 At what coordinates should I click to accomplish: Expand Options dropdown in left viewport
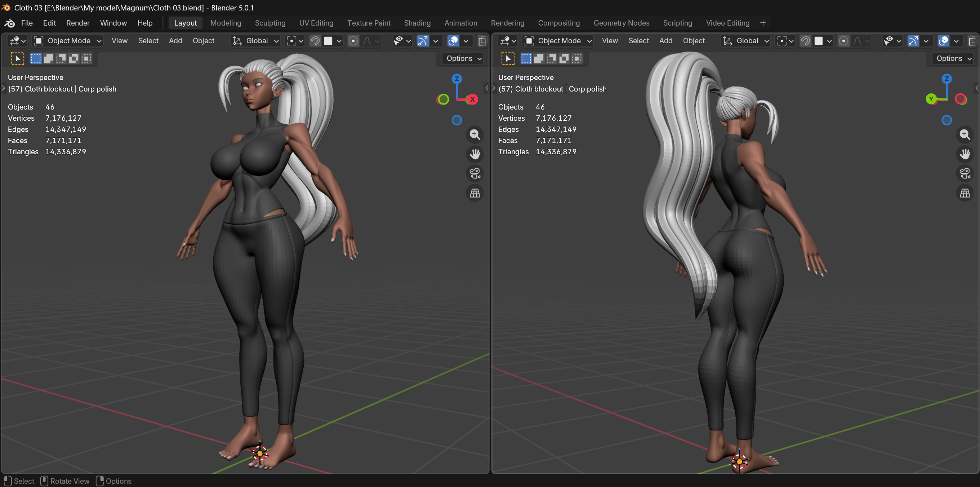click(x=463, y=59)
